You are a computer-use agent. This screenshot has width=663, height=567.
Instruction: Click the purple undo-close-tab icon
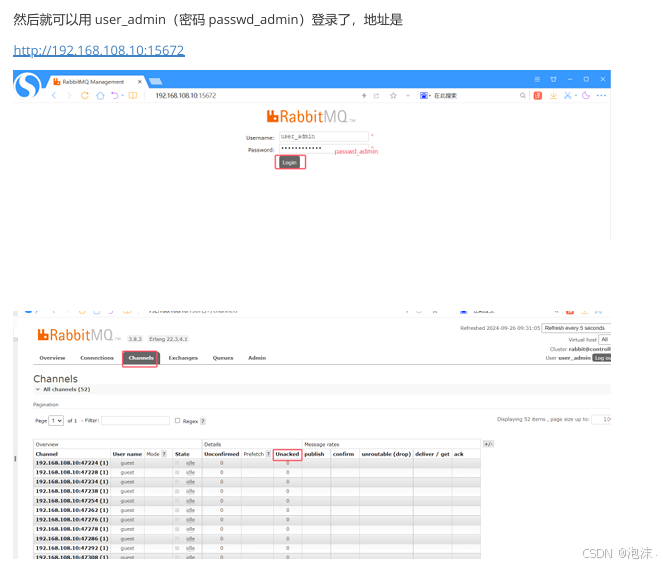point(115,96)
